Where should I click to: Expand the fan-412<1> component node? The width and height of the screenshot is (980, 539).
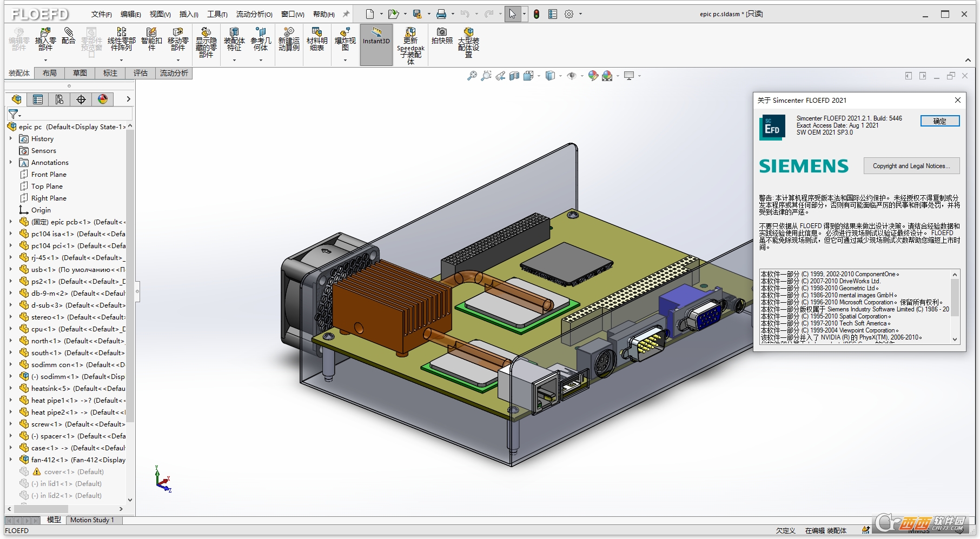[x=10, y=460]
